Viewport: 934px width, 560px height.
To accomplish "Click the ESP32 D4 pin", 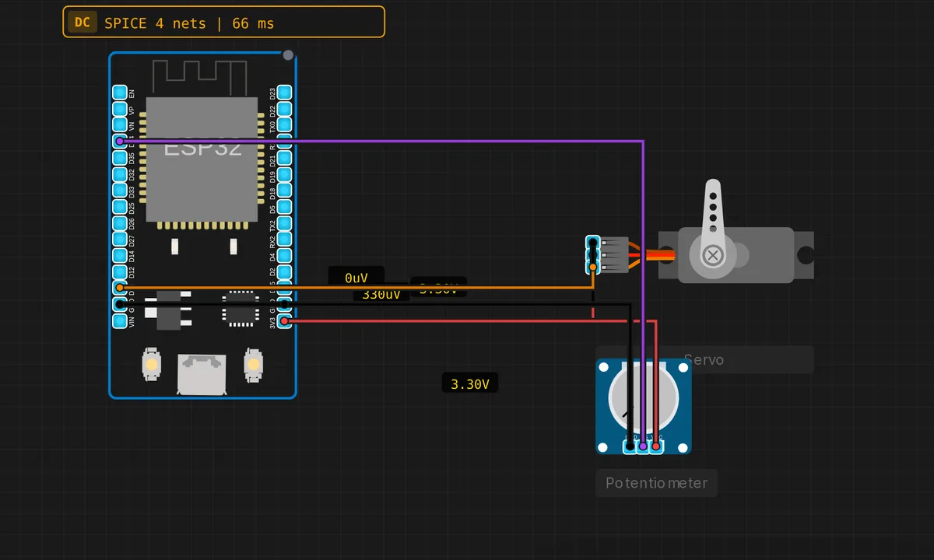I will (284, 256).
